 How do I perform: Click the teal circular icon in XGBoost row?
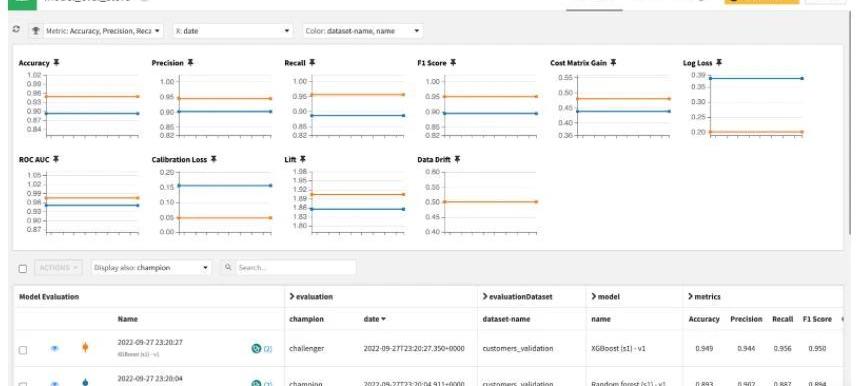pos(256,349)
